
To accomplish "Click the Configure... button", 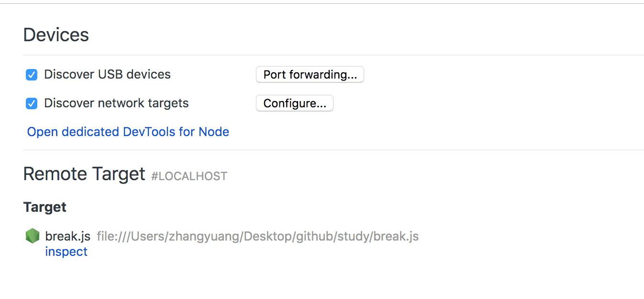I will click(x=295, y=103).
